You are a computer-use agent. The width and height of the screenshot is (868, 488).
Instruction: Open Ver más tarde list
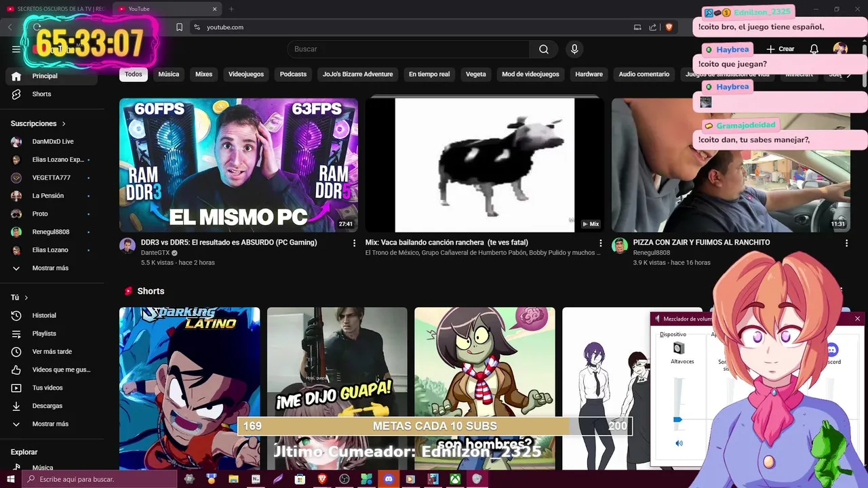point(52,352)
